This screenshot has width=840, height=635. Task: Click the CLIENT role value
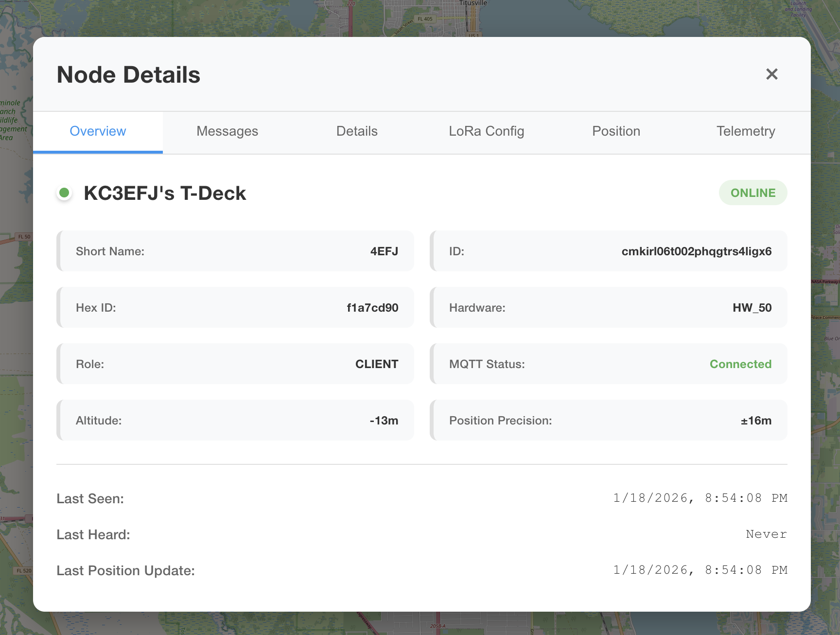click(x=377, y=364)
